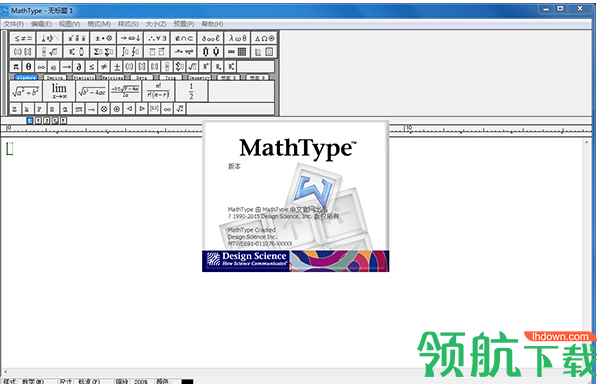Insert the summation template from small bar

[x=180, y=67]
